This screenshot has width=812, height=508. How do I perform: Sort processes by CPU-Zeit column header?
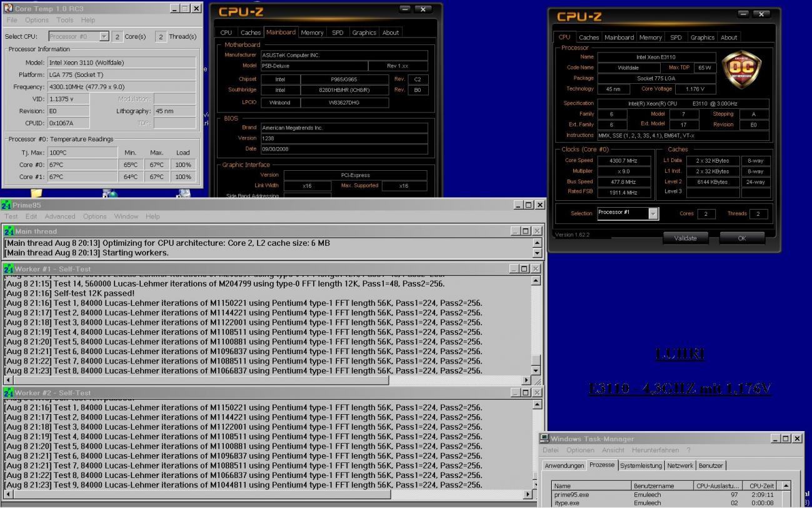coord(761,485)
